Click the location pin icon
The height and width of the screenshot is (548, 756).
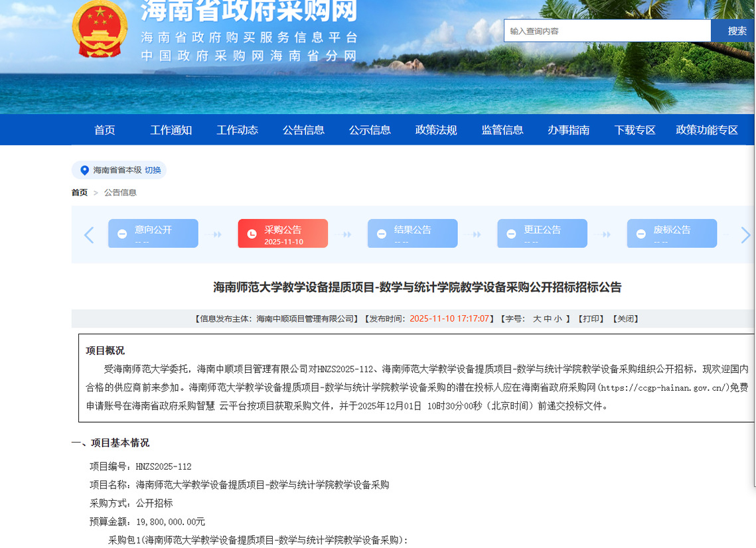click(x=84, y=171)
